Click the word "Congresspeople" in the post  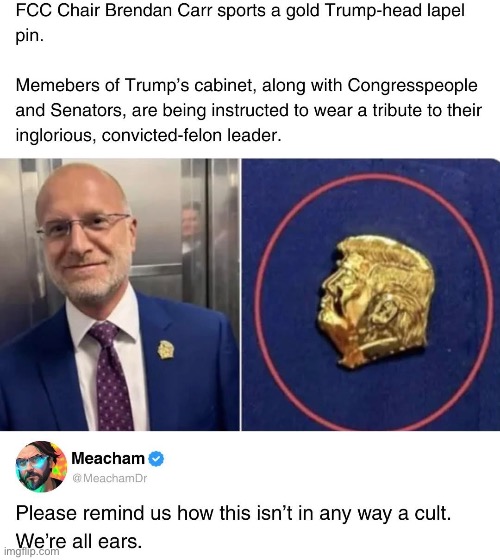pos(412,86)
